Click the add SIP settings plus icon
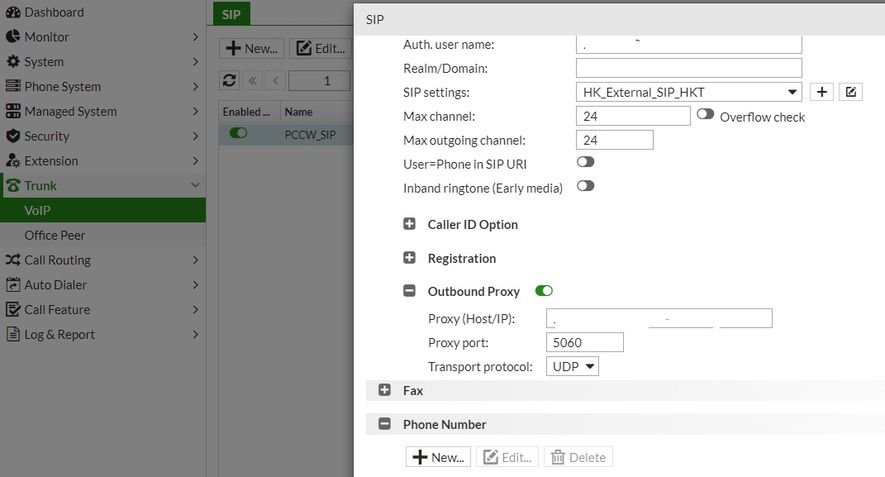885x477 pixels. (x=821, y=92)
